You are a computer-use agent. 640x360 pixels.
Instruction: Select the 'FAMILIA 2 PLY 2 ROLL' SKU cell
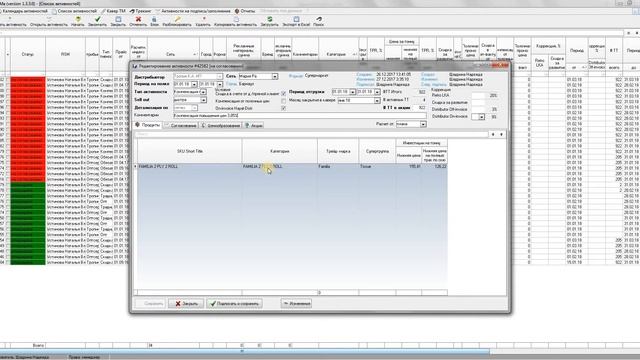point(190,167)
